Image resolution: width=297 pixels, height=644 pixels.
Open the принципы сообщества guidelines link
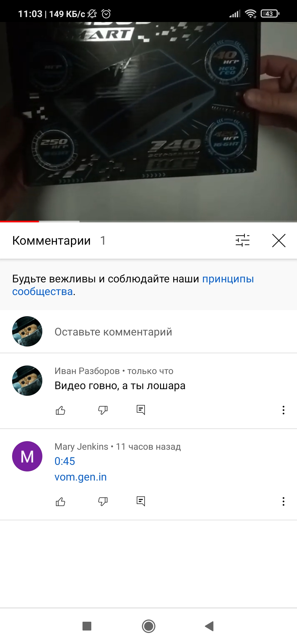(x=133, y=285)
